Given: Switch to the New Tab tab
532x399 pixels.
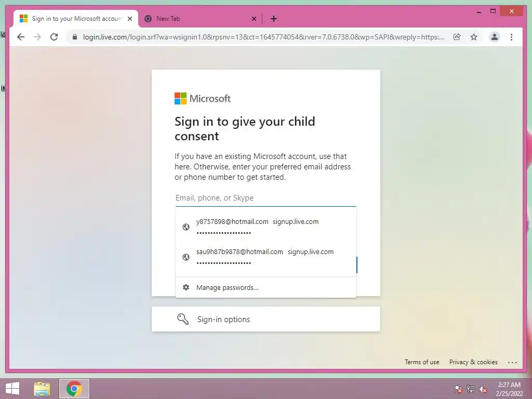Looking at the screenshot, I should (200, 19).
